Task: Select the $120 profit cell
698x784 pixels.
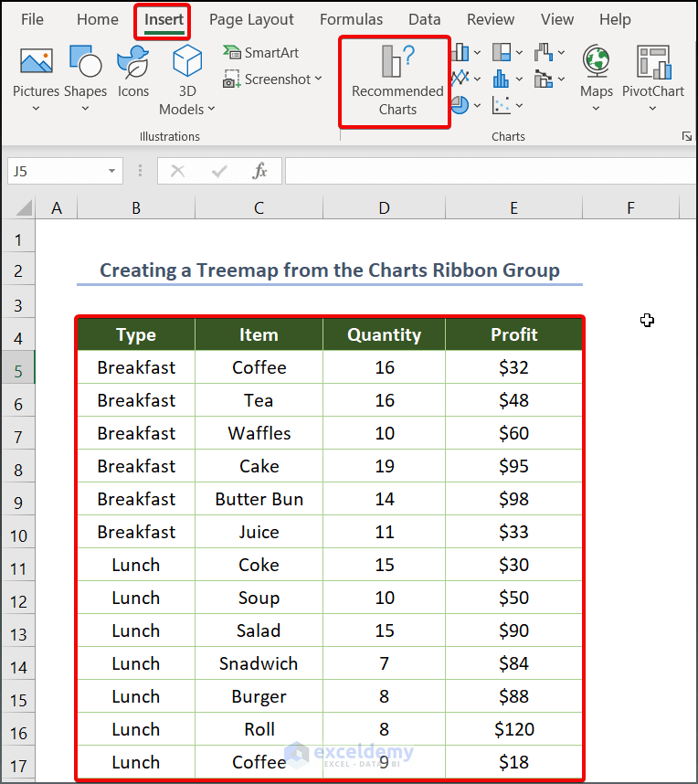Action: [514, 729]
